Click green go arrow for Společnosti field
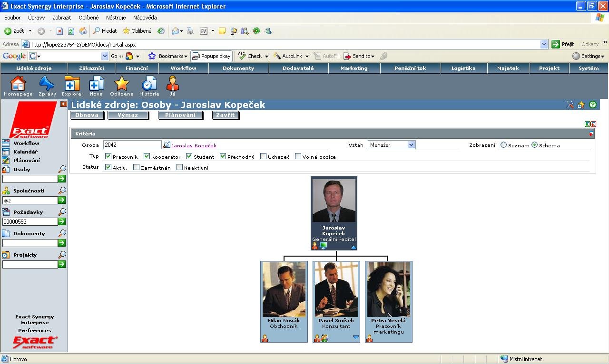The height and width of the screenshot is (364, 609). [62, 201]
